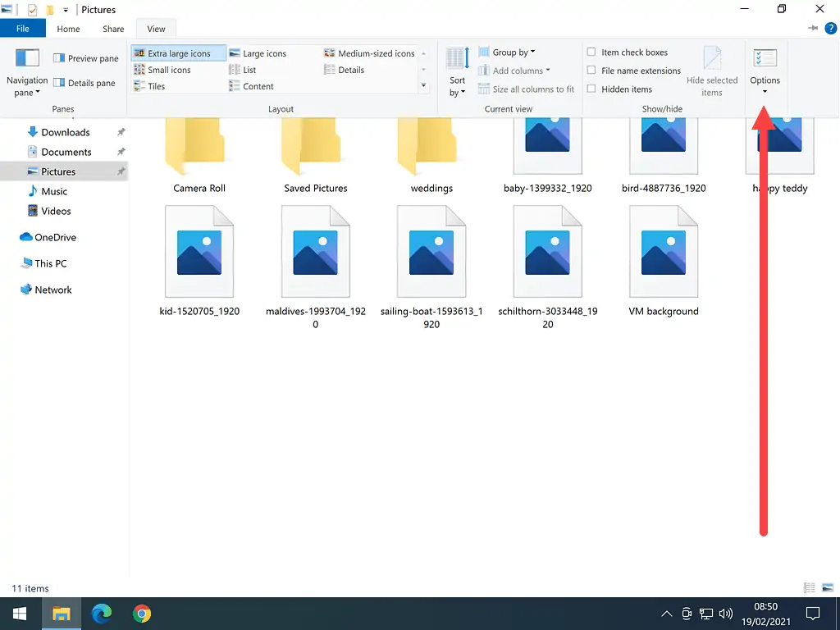Open the File menu
The image size is (840, 630).
(23, 29)
